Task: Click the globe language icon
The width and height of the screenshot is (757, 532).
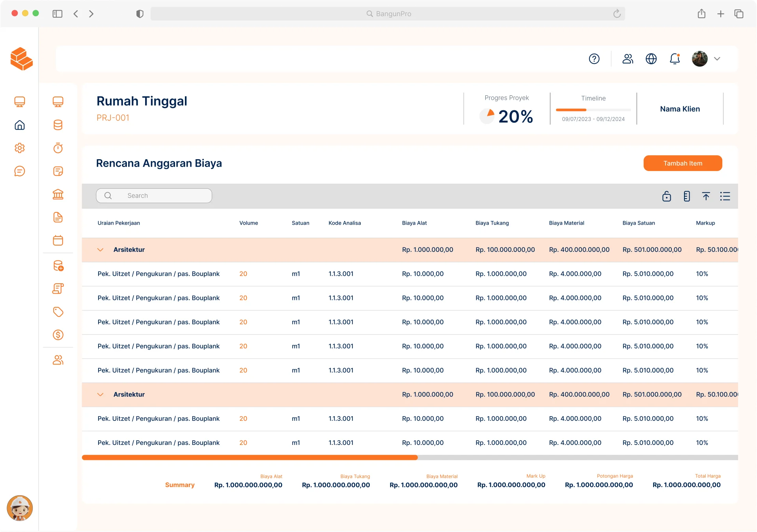Action: (x=651, y=59)
